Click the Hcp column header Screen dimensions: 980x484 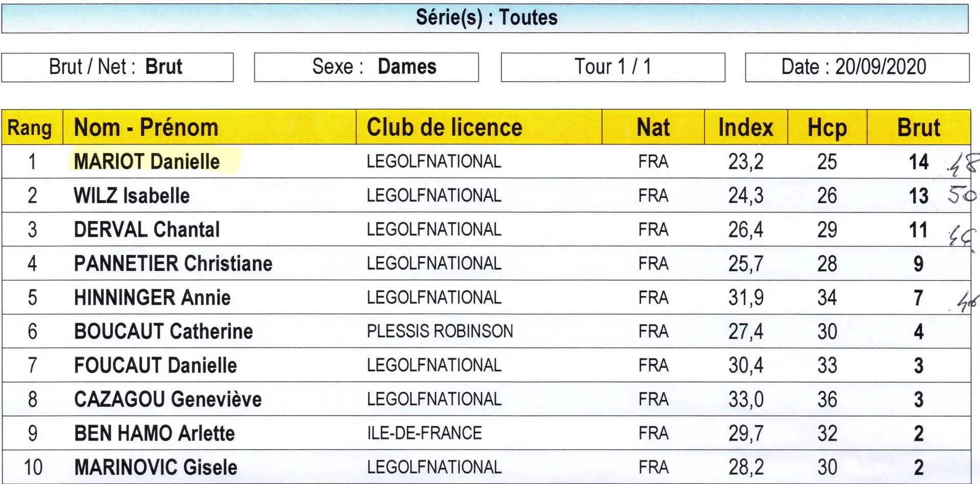pos(827,128)
